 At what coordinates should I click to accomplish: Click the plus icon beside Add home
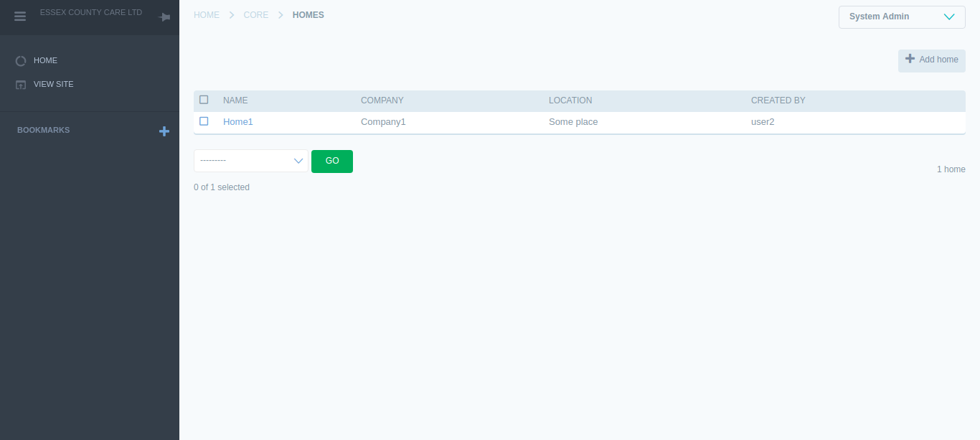[910, 59]
